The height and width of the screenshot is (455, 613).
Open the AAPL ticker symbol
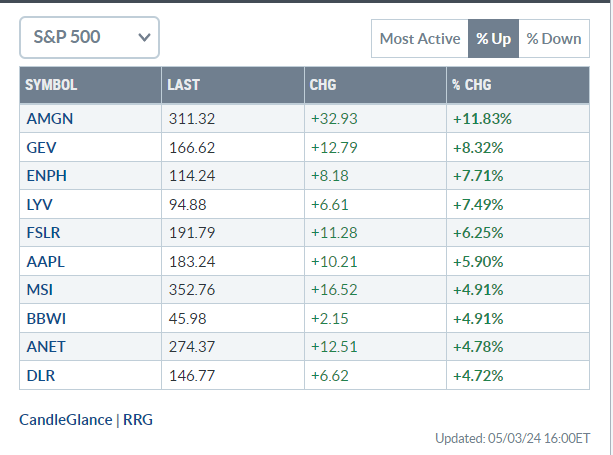click(47, 262)
